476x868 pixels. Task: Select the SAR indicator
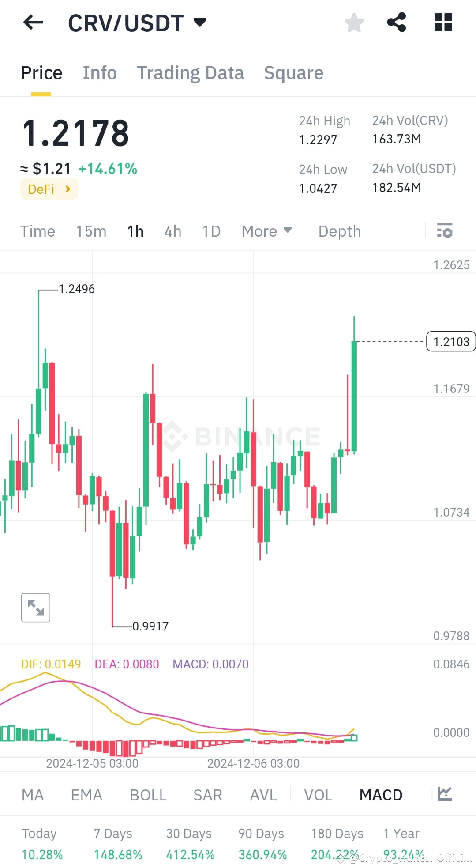pos(207,794)
